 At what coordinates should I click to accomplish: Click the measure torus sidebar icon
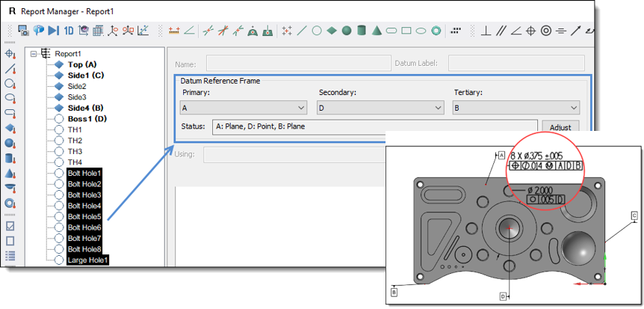click(x=10, y=203)
